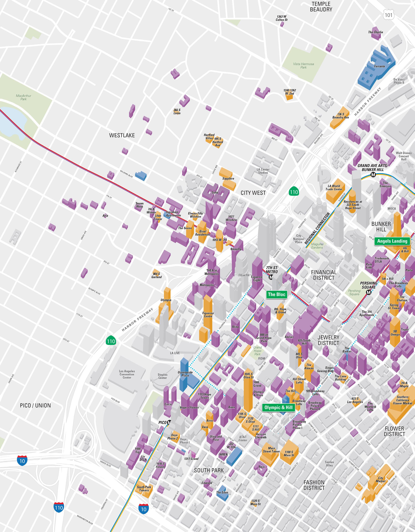Click the Interstate 10 shield beside Venice Blvd
Image resolution: width=415 pixels, height=532 pixels.
coord(22,460)
